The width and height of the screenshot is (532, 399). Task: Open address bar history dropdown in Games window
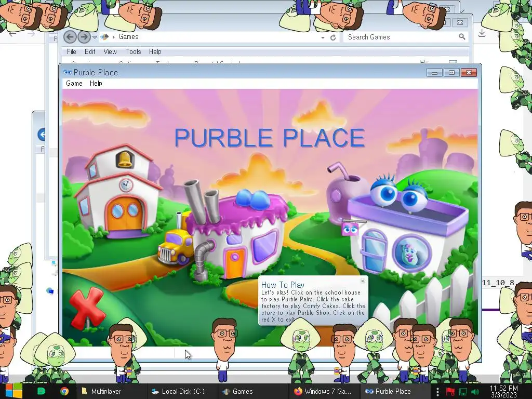[x=323, y=37]
